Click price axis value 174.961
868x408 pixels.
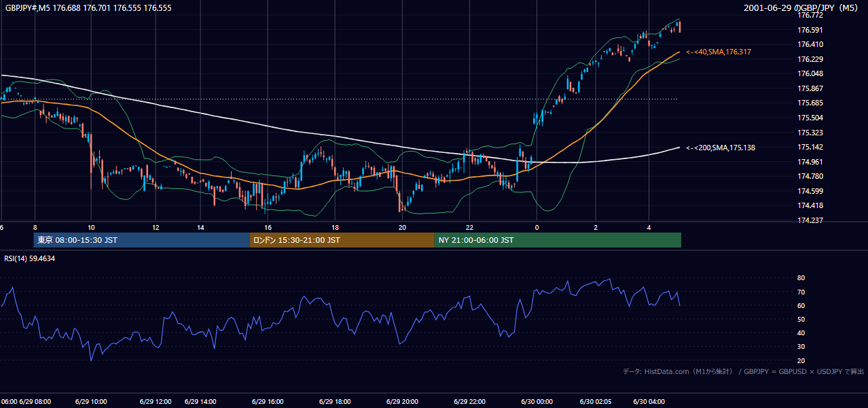(x=810, y=162)
